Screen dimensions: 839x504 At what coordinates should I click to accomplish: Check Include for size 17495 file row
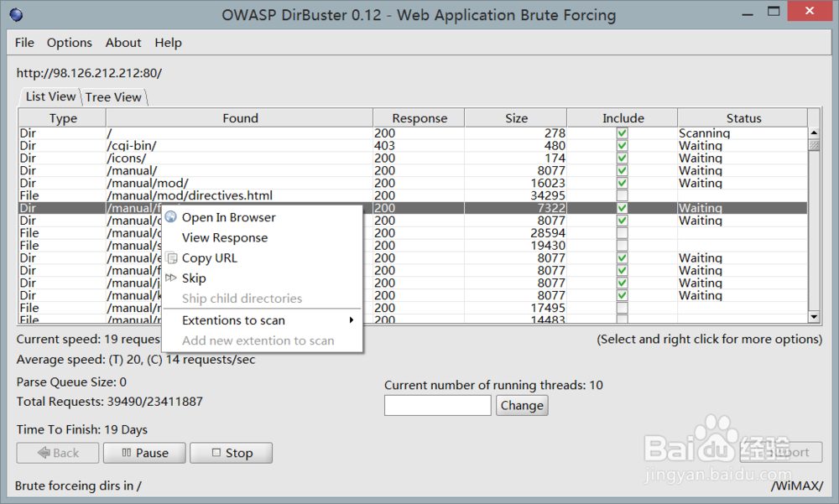[622, 308]
